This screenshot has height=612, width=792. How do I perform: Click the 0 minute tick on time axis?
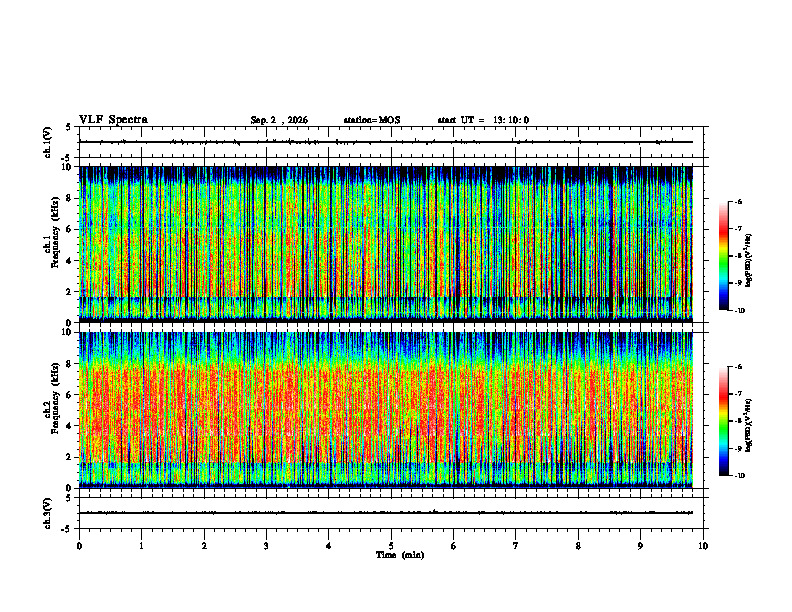(x=79, y=546)
